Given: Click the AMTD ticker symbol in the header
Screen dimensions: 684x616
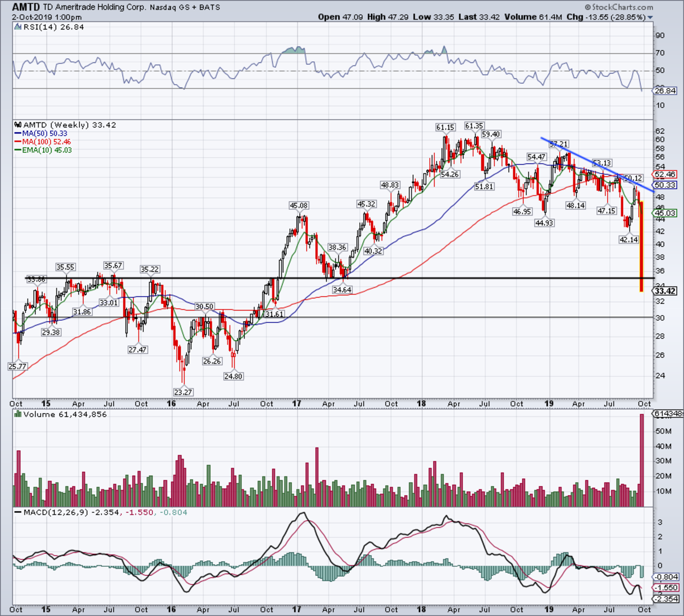Looking at the screenshot, I should click(x=26, y=7).
